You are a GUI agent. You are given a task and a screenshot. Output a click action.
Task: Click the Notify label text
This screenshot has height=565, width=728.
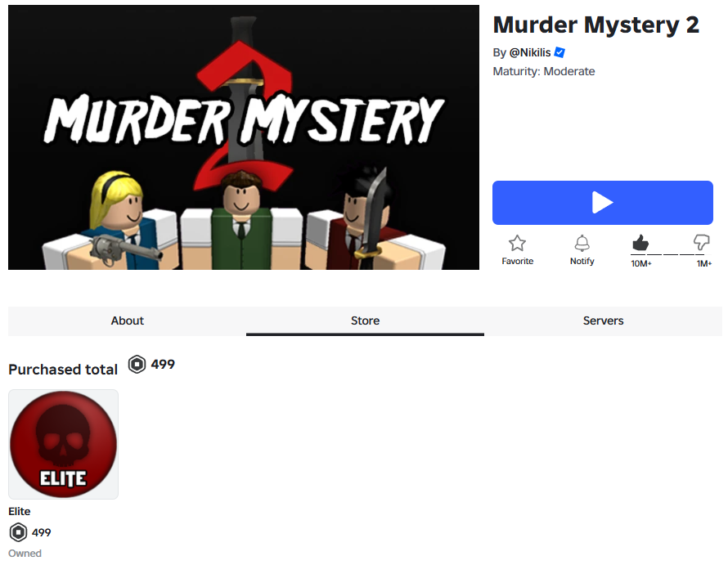tap(582, 261)
